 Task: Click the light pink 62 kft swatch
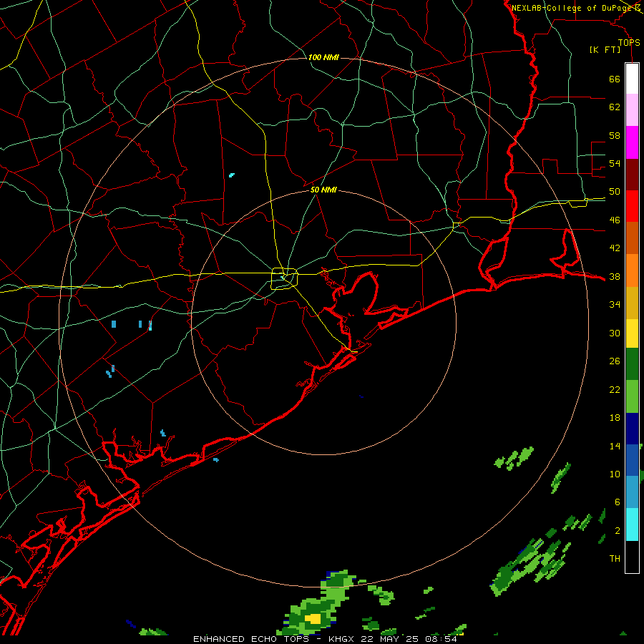[632, 110]
